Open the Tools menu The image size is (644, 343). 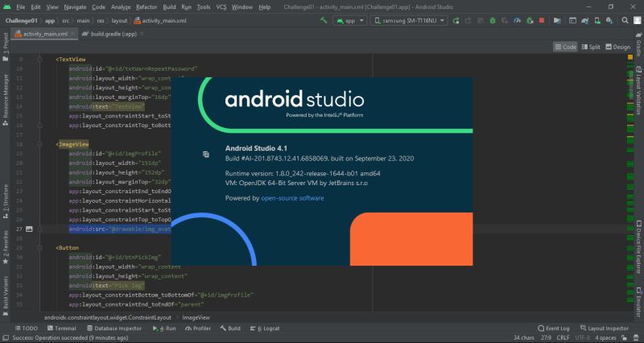point(204,7)
